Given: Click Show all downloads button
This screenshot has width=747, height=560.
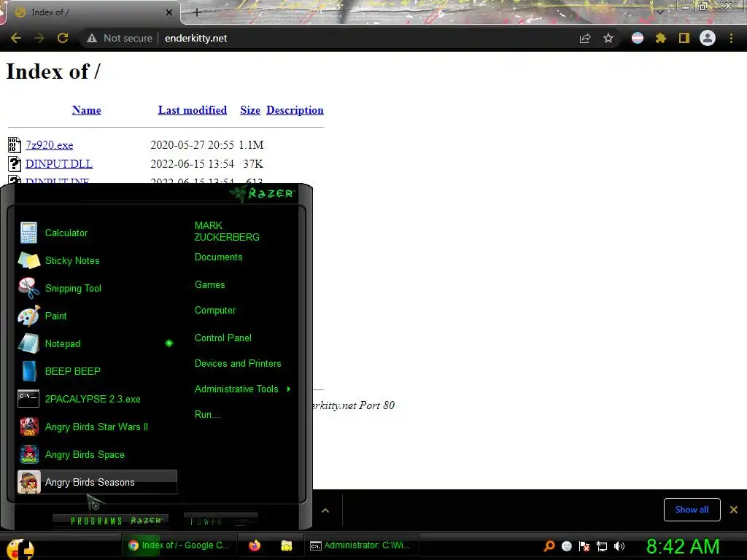Looking at the screenshot, I should coord(692,510).
